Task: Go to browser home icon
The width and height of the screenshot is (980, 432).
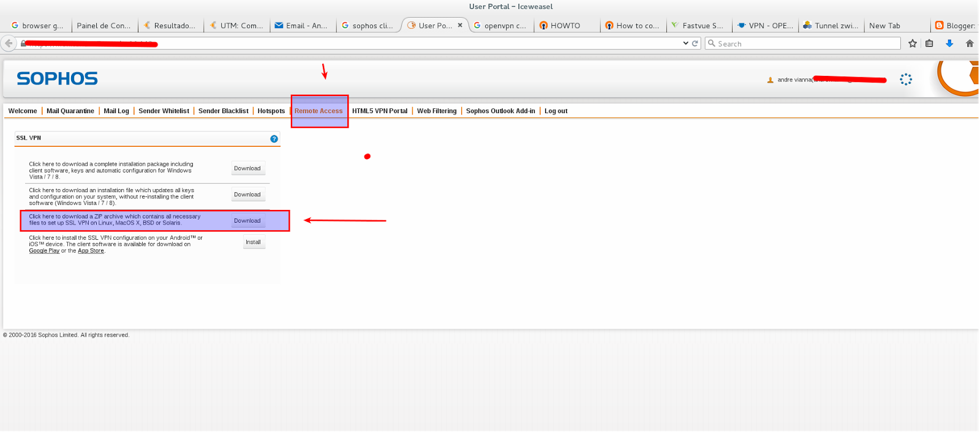Action: [x=970, y=43]
